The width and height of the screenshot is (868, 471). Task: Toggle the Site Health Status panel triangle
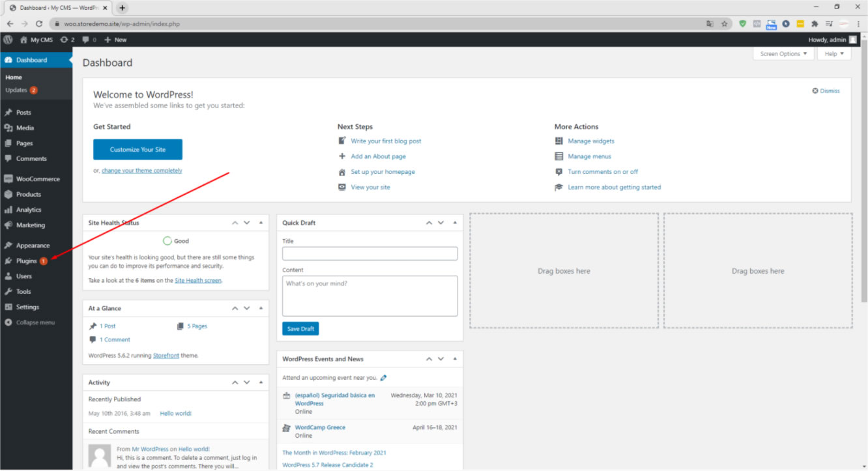[x=261, y=223]
